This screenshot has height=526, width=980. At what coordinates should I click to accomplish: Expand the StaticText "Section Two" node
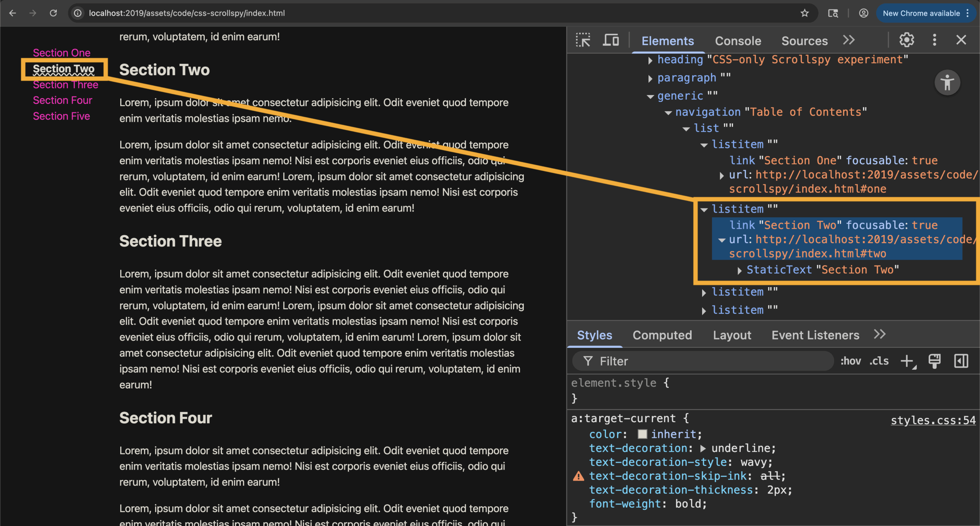coord(740,270)
